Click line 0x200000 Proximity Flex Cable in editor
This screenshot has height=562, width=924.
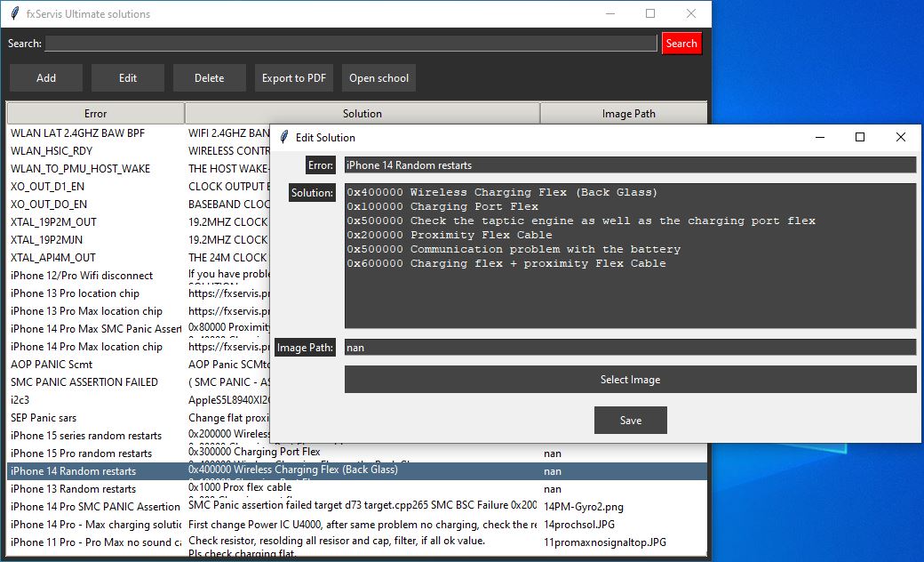[449, 235]
